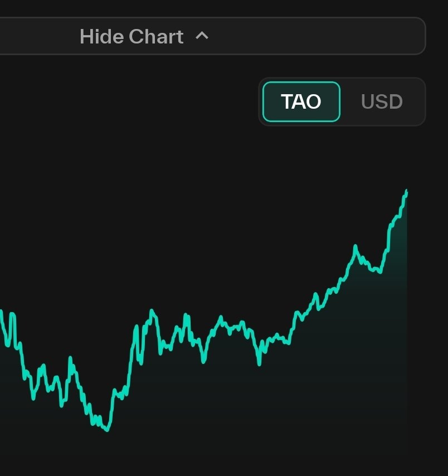Switch chart currency to USD
448x476 pixels.
coord(382,101)
